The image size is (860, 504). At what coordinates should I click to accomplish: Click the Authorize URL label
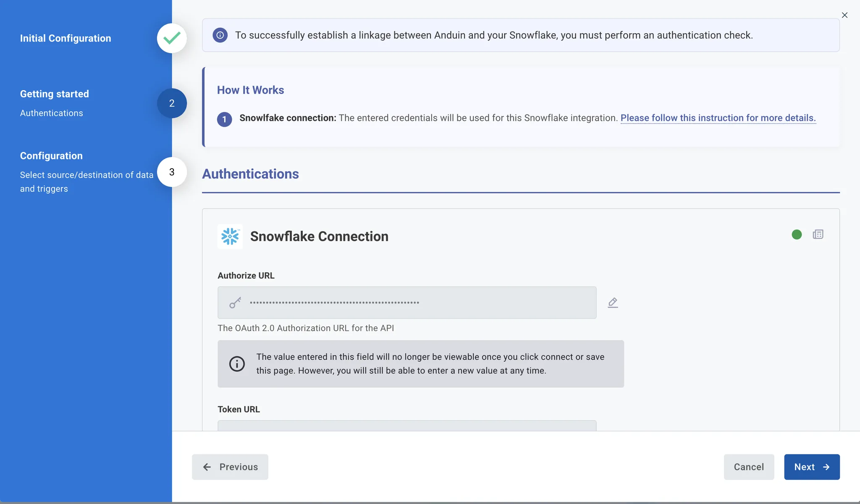tap(246, 276)
